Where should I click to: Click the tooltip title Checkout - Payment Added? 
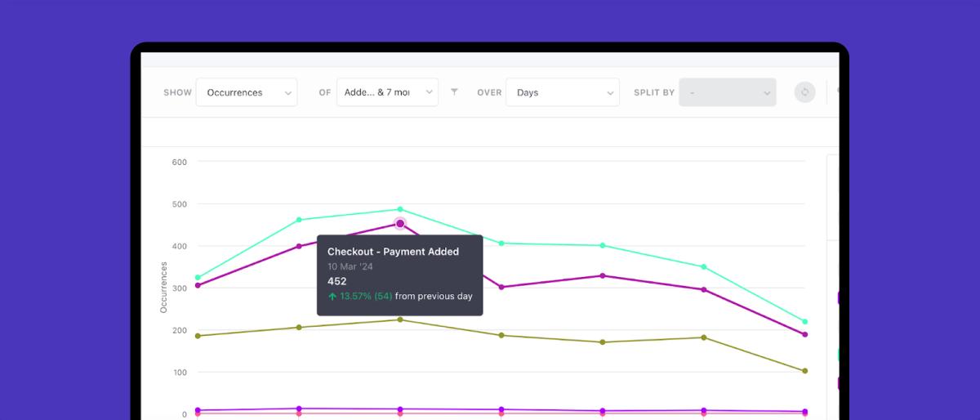pyautogui.click(x=393, y=252)
